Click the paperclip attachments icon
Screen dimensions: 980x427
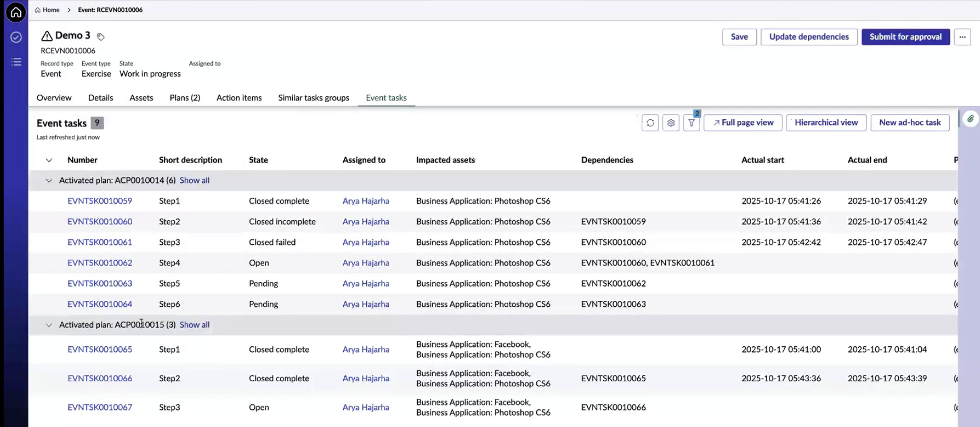click(x=971, y=119)
